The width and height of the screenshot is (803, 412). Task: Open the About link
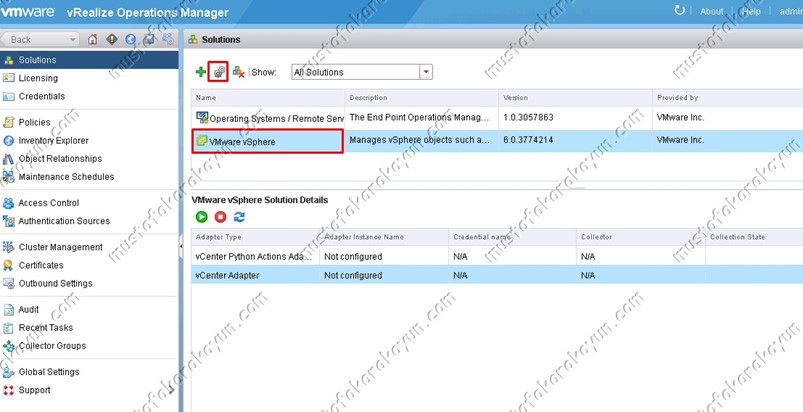[x=711, y=11]
